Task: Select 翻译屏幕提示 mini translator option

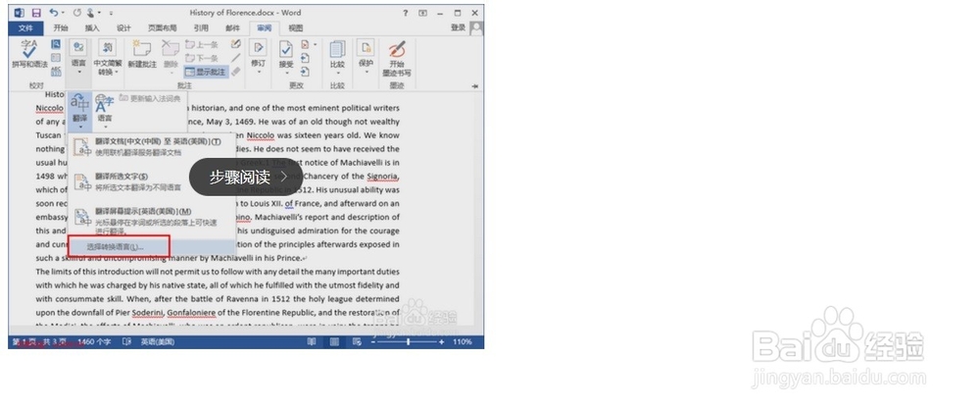Action: [x=151, y=221]
